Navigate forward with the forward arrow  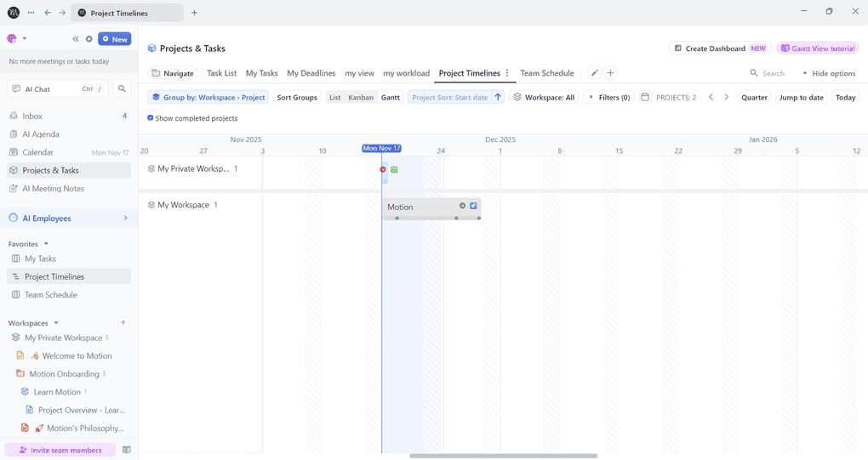62,12
